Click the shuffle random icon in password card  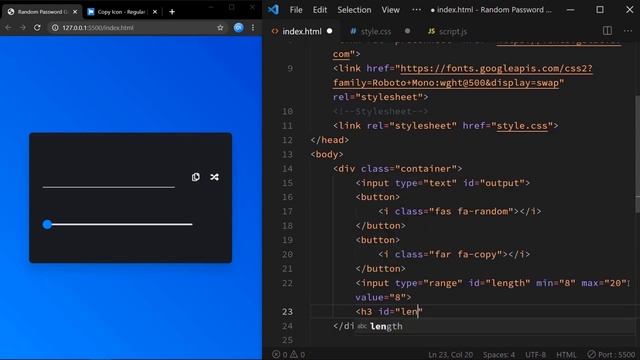(214, 177)
